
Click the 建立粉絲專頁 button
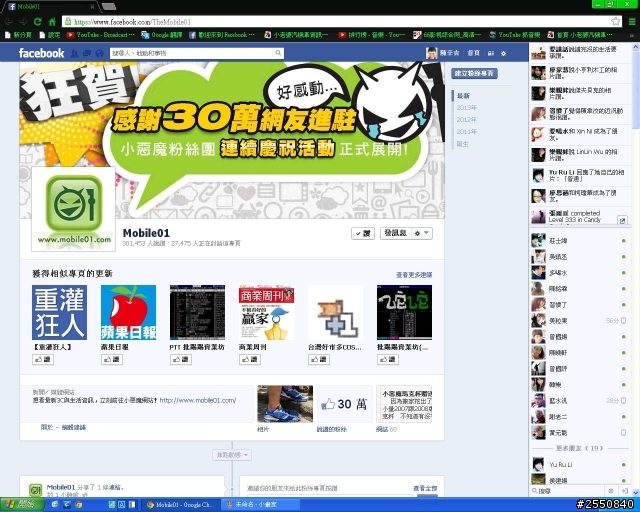point(474,73)
